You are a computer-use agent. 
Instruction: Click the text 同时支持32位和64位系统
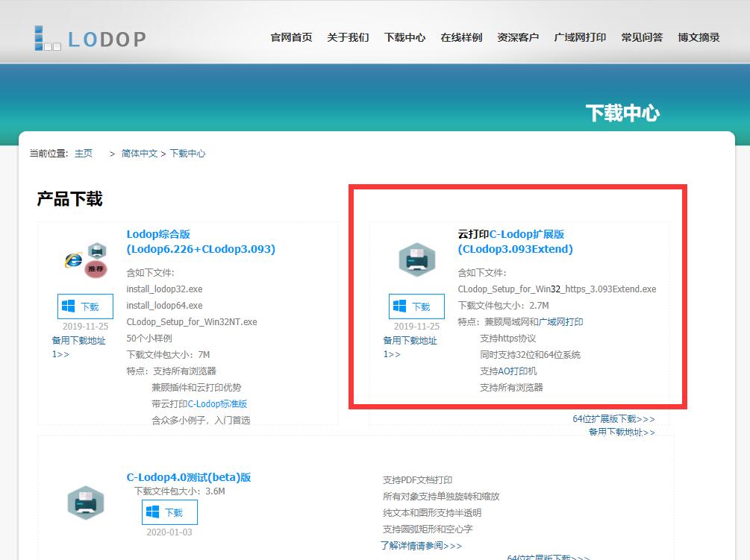(x=530, y=354)
